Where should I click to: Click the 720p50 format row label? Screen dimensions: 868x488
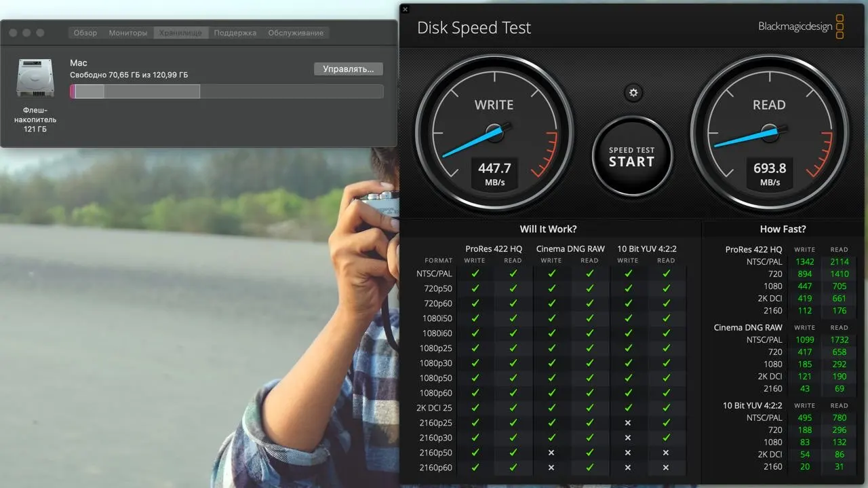(x=438, y=288)
